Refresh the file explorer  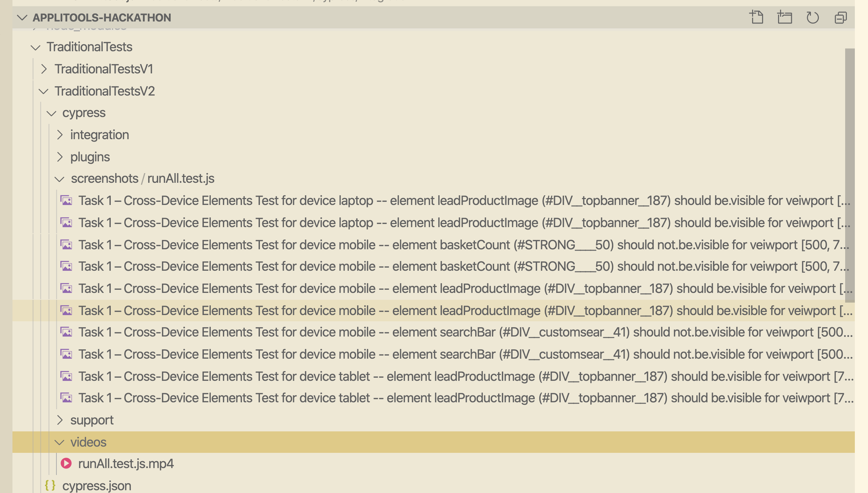813,17
